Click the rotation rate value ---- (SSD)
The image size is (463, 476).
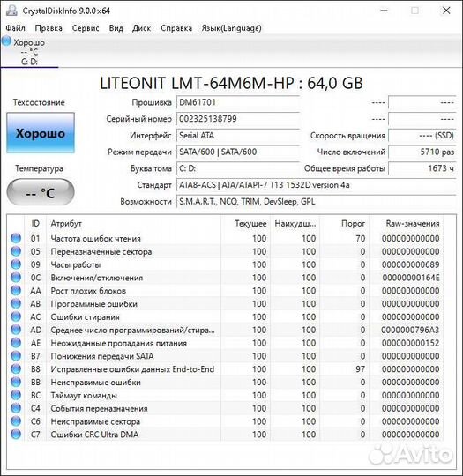point(422,136)
